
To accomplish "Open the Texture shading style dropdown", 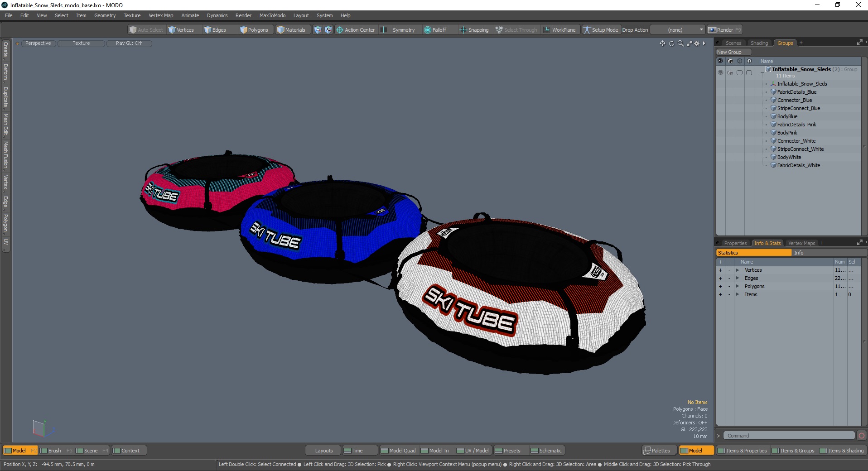I will tap(82, 43).
